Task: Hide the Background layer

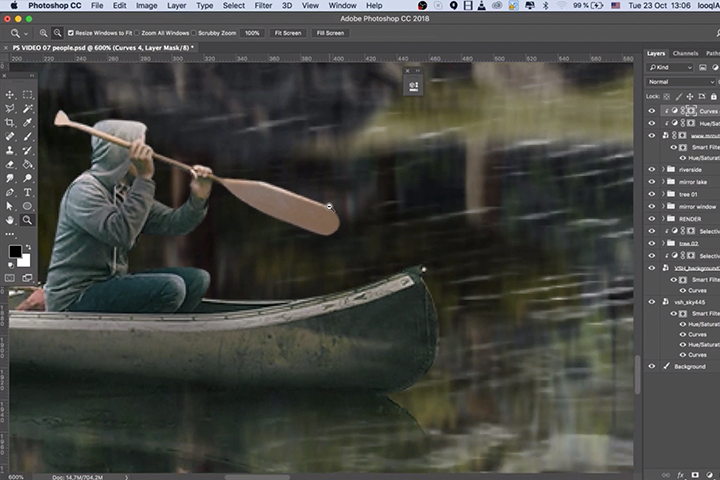Action: pyautogui.click(x=651, y=366)
